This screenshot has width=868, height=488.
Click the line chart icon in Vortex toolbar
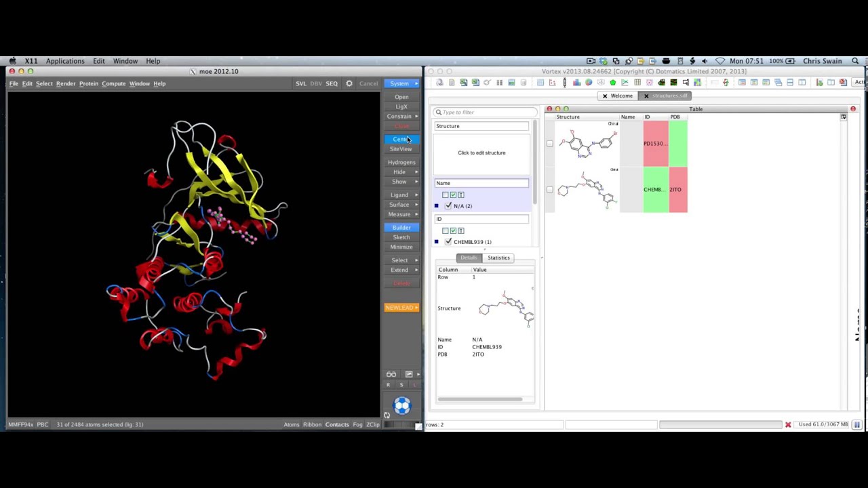coord(625,83)
